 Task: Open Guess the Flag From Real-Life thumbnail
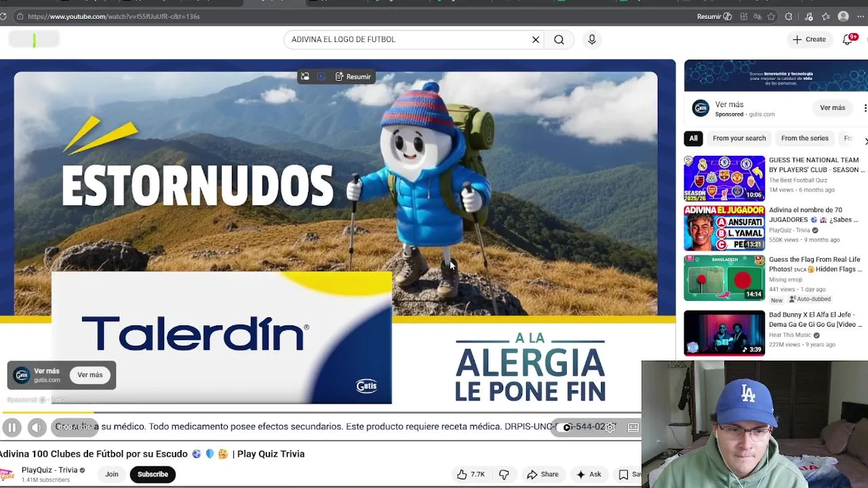pyautogui.click(x=724, y=278)
